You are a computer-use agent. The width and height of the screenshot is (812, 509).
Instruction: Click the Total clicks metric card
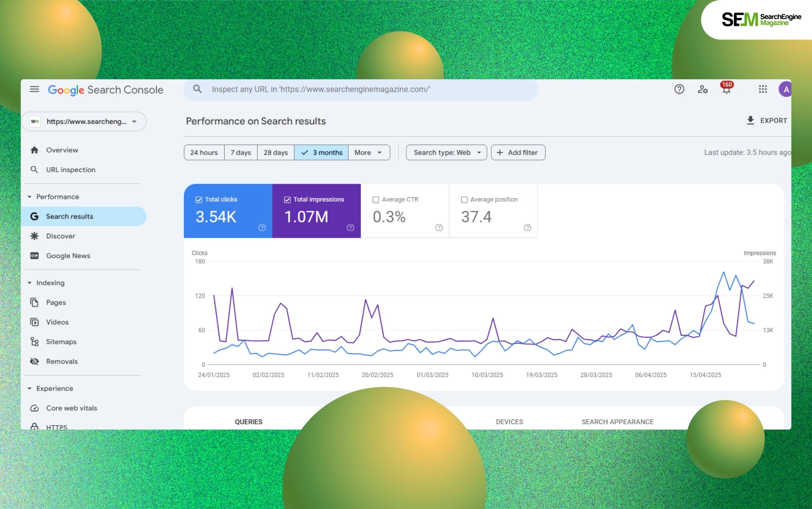(x=228, y=211)
